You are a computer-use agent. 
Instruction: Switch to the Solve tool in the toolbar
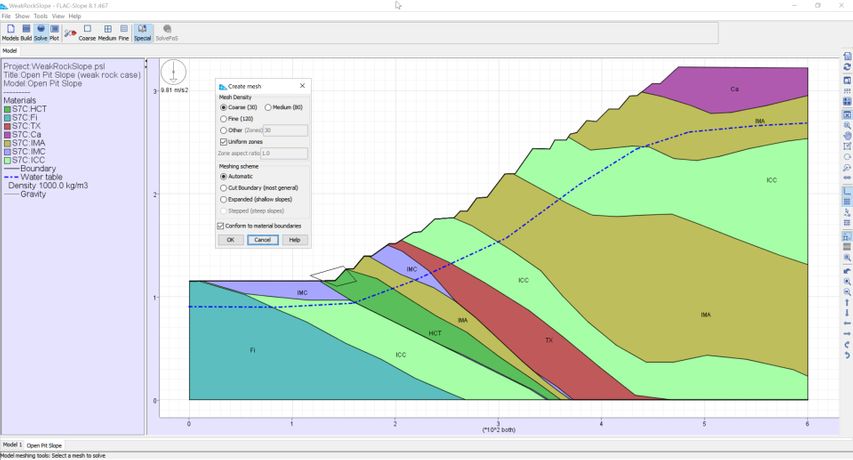[x=40, y=32]
